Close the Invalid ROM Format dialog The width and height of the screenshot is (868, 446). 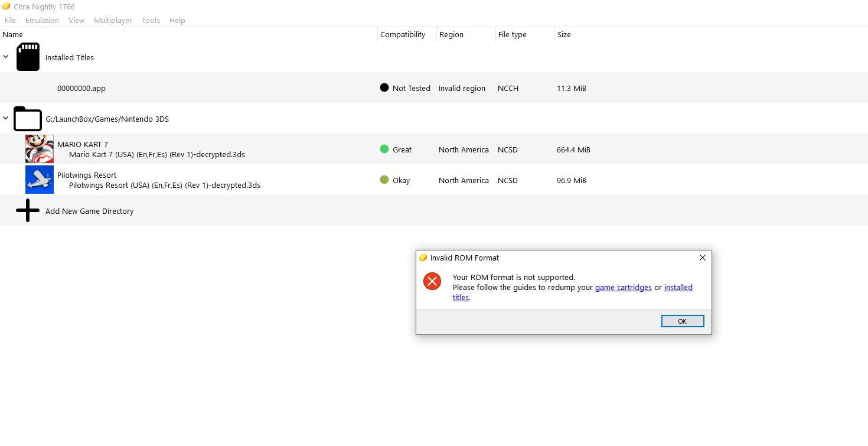702,258
